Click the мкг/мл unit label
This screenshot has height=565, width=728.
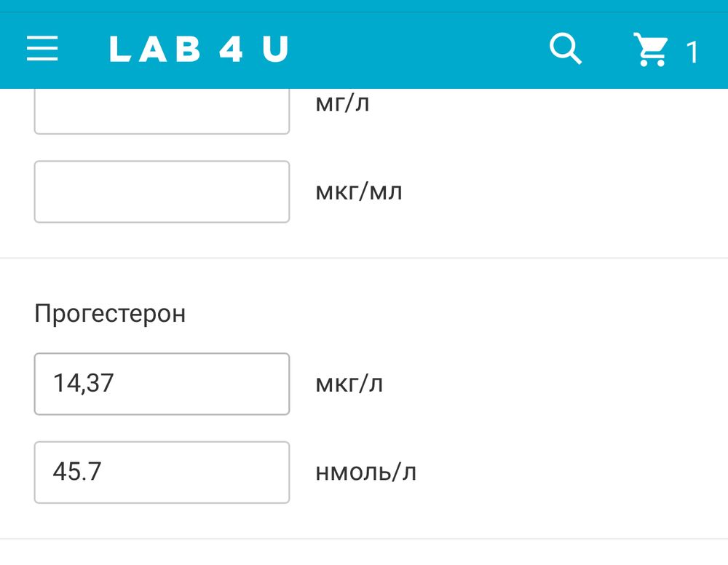pos(358,192)
